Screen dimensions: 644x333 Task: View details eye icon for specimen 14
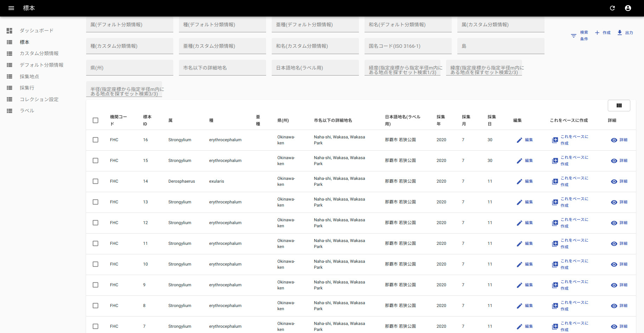point(614,182)
